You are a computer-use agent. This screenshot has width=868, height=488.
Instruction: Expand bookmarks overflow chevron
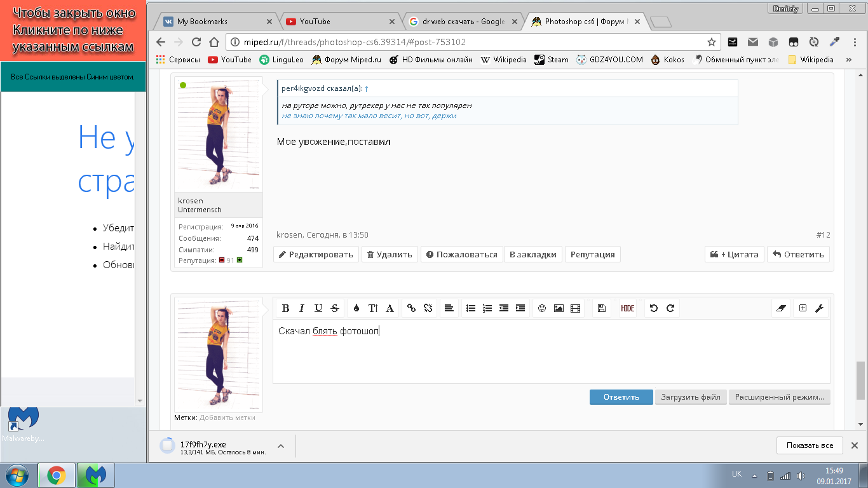pyautogui.click(x=848, y=60)
